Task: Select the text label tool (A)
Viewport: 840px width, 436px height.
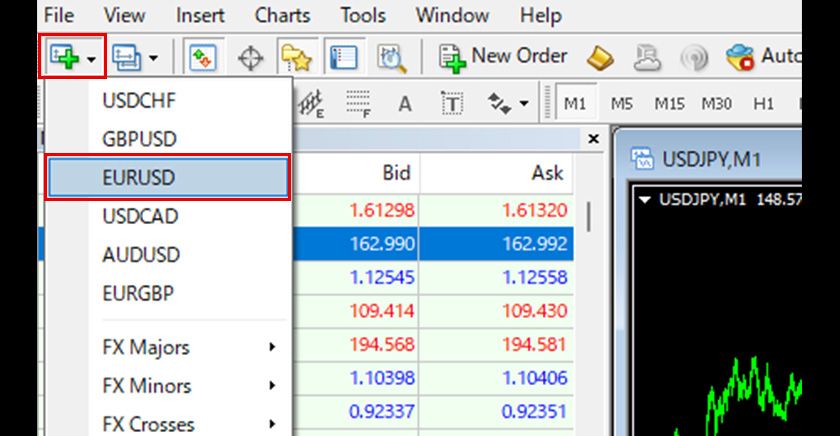Action: pyautogui.click(x=405, y=104)
